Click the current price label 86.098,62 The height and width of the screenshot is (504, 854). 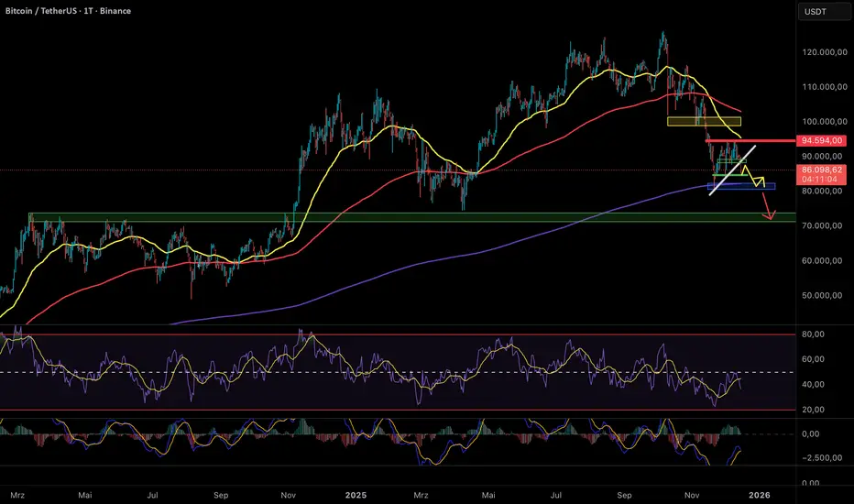point(822,170)
